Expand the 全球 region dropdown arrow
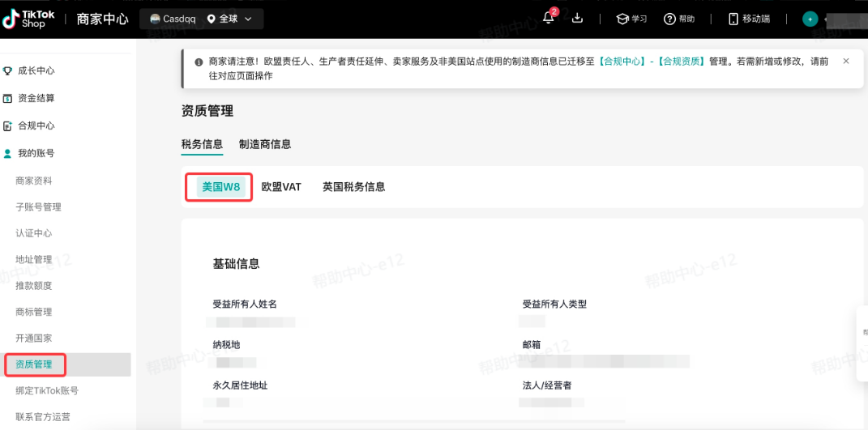868x430 pixels. tap(248, 19)
